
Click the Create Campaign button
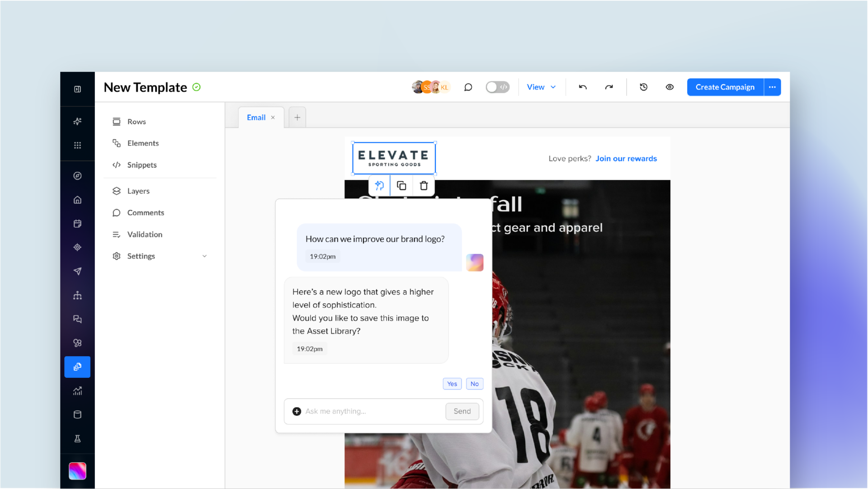[x=725, y=87]
